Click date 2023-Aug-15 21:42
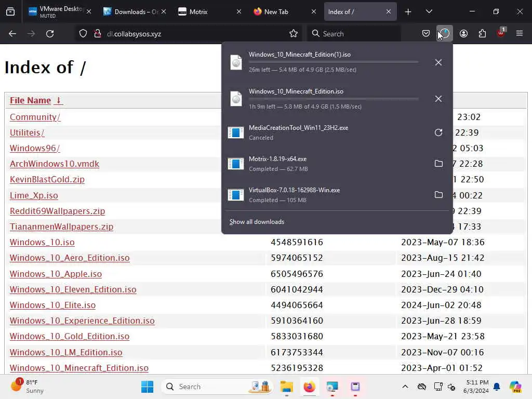 coord(443,258)
